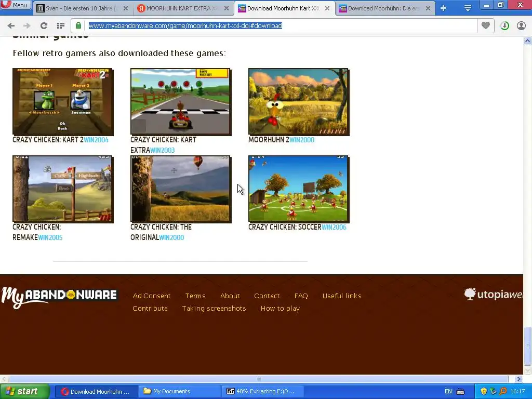Image resolution: width=532 pixels, height=399 pixels.
Task: Click the CRAZY CHICKEN: KART 2 title link
Action: click(x=48, y=140)
